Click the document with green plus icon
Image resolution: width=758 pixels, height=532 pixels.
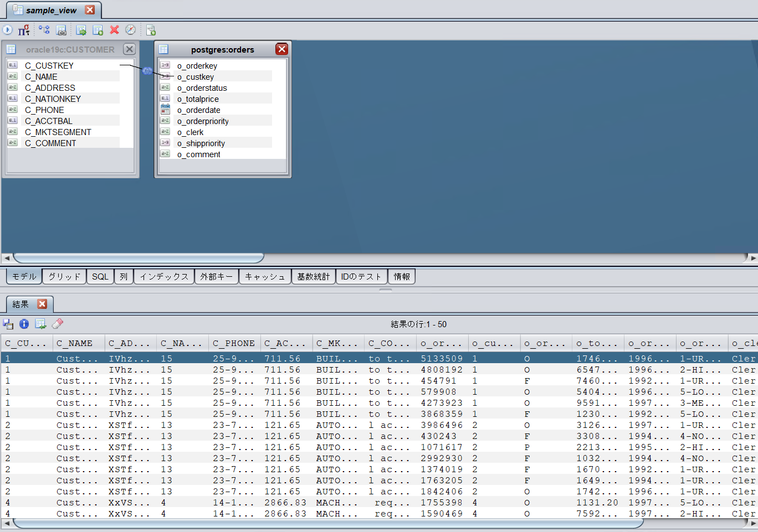tap(151, 30)
